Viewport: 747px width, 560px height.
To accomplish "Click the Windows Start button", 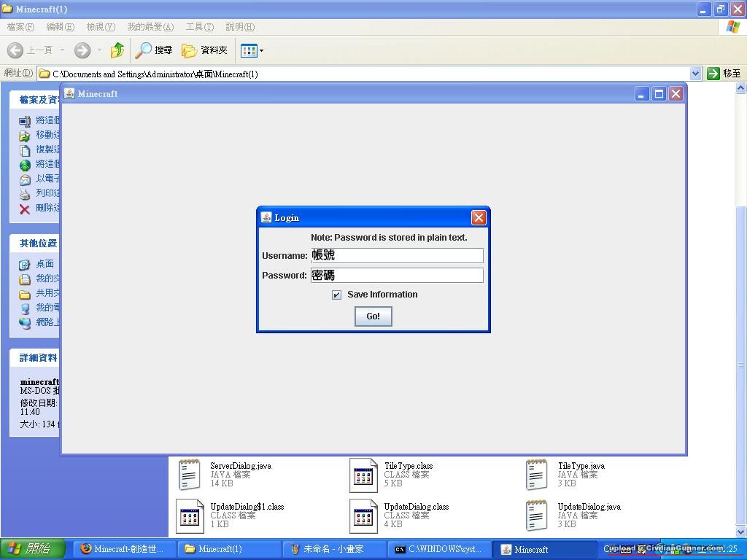I will (33, 549).
